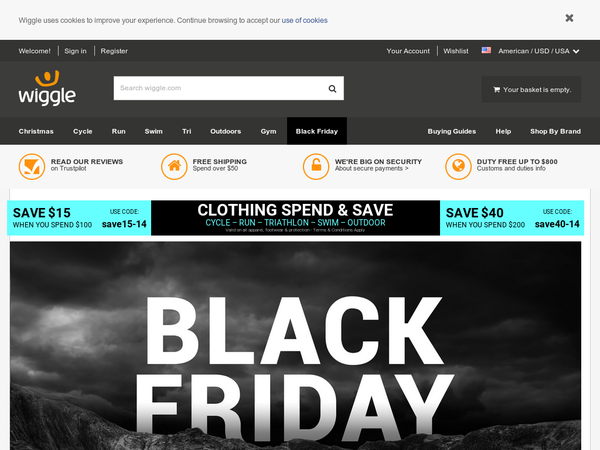This screenshot has height=450, width=600.
Task: Open the Outdoors menu
Action: click(x=225, y=131)
